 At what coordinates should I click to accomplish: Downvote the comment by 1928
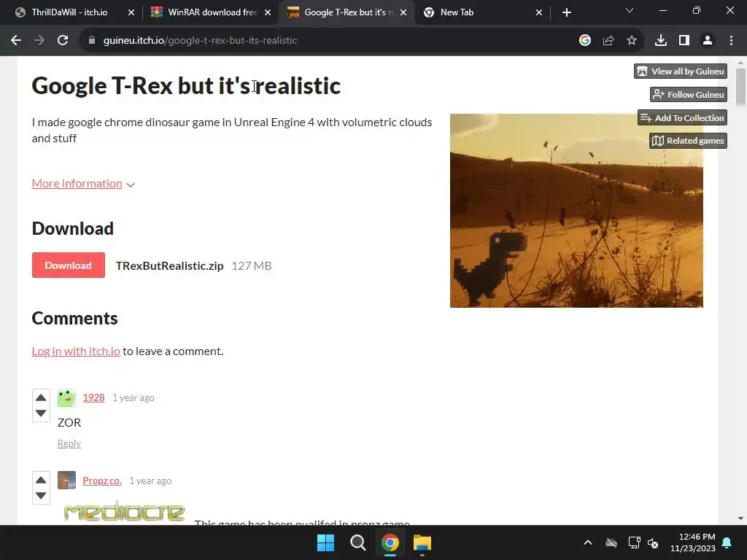[41, 413]
